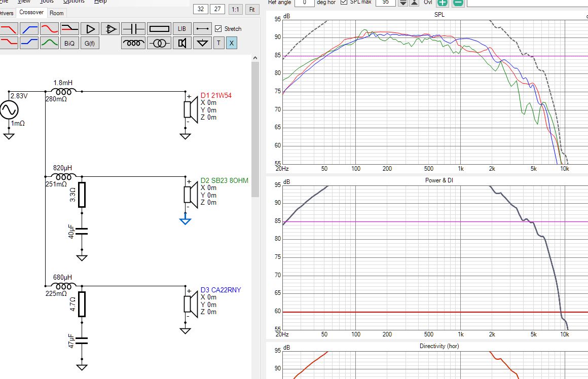This screenshot has height=379, width=588.
Task: Click the upward arrow button beside SPL max
Action: click(x=414, y=3)
